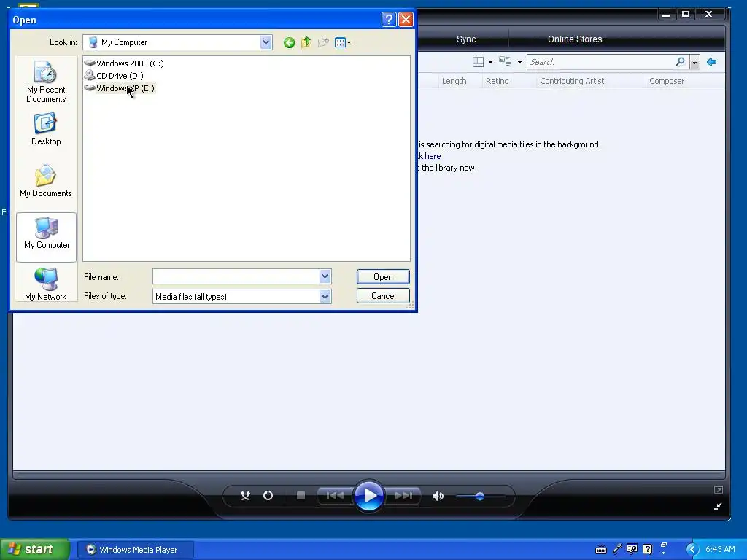Sort by the Rating column
747x560 pixels.
pyautogui.click(x=498, y=81)
